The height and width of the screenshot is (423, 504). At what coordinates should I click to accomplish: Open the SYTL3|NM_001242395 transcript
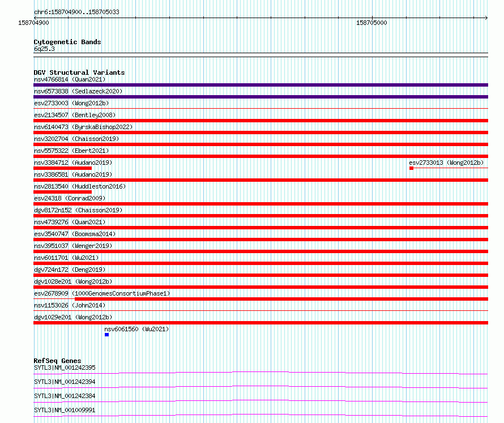click(x=65, y=368)
